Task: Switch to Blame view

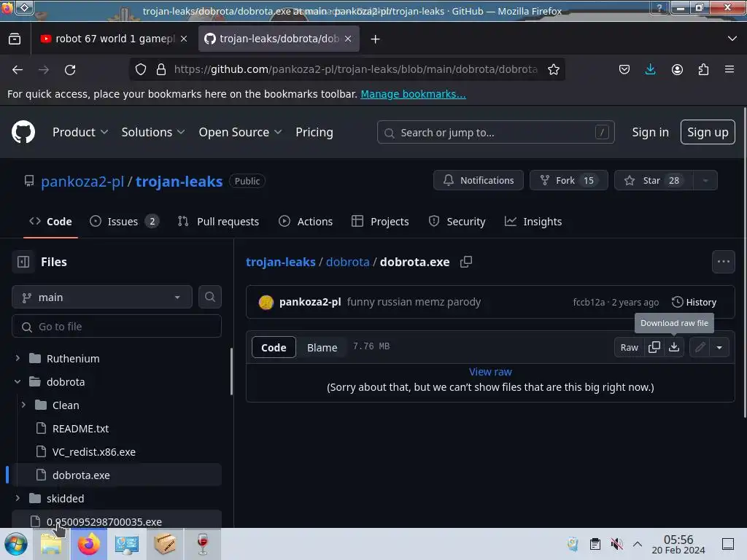Action: pyautogui.click(x=322, y=348)
